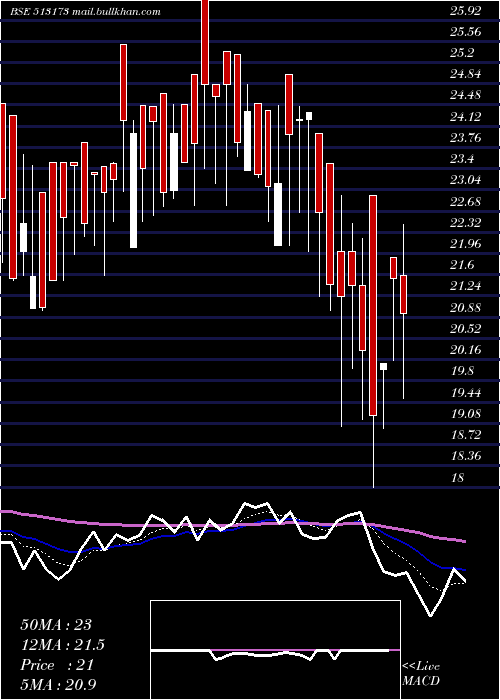The height and width of the screenshot is (700, 500).
Task: Select the 25.56 price axis label
Action: (465, 32)
